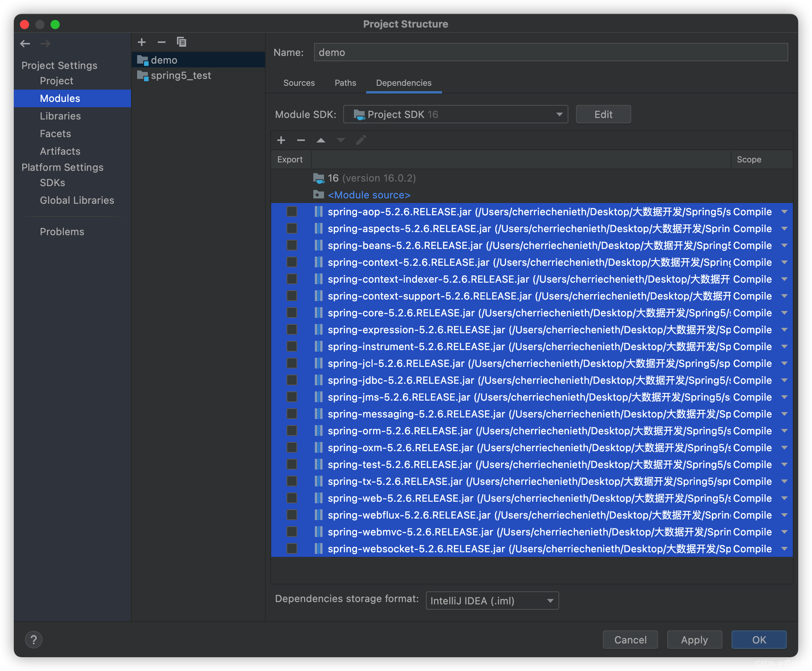Remove selected dependencies with the minus icon

point(301,140)
